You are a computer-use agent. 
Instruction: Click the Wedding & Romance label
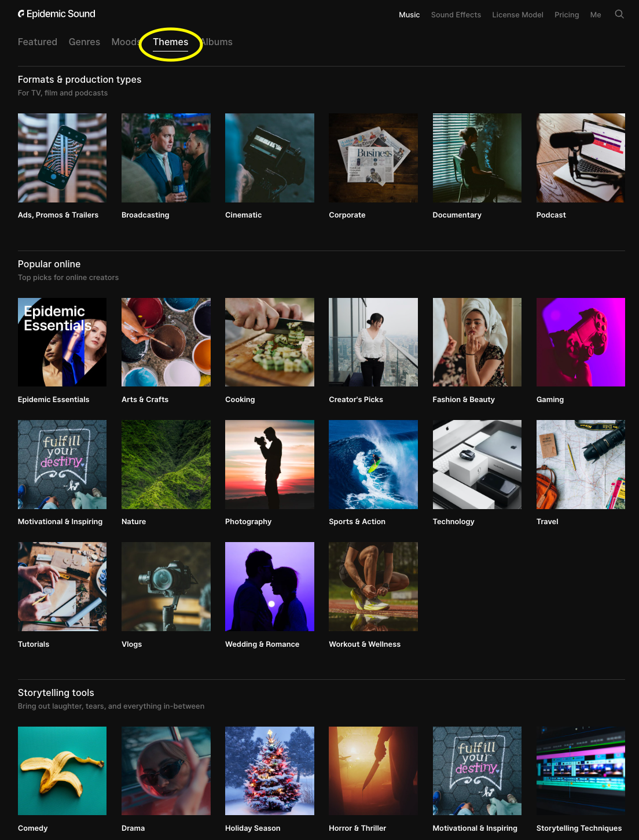pyautogui.click(x=262, y=644)
